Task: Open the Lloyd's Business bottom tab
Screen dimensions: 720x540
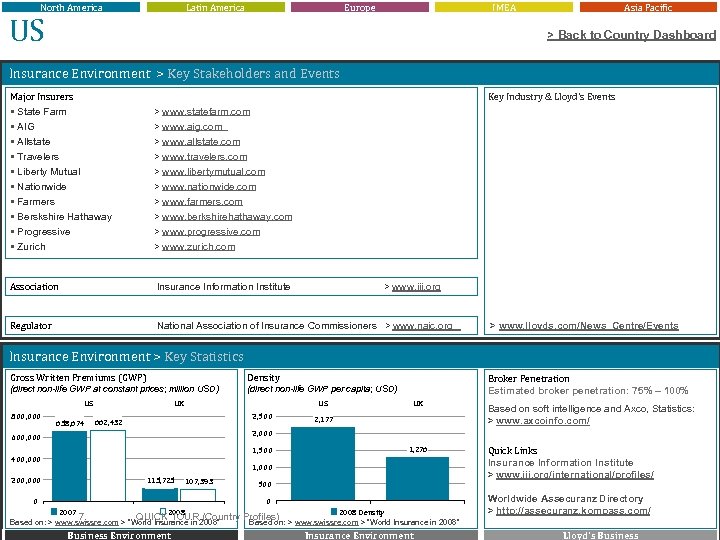Action: [601, 535]
